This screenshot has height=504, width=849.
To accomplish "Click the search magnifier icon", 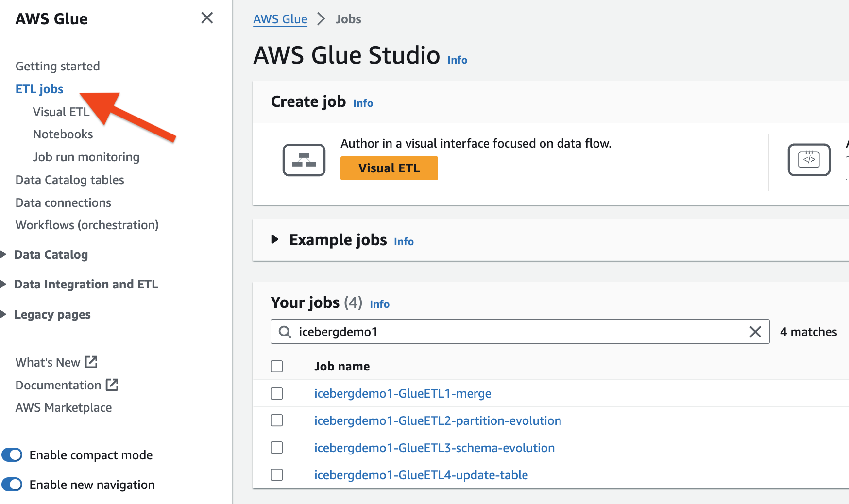I will coord(285,332).
